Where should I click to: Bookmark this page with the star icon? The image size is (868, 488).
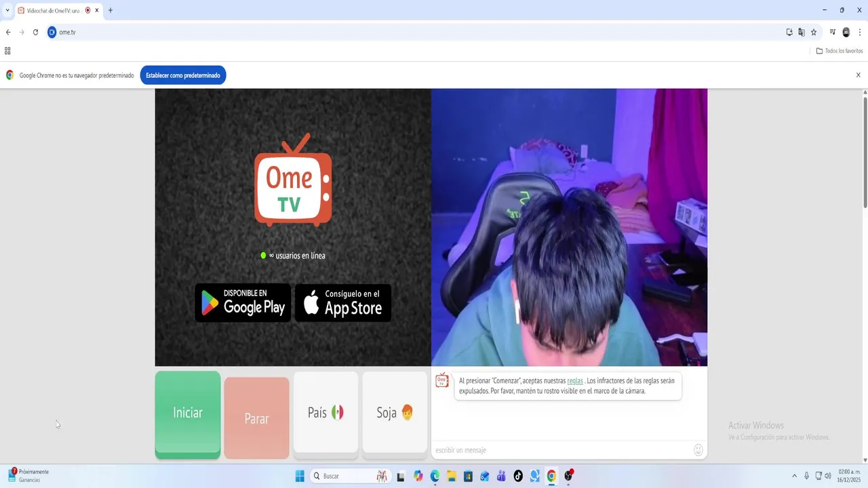coord(814,32)
